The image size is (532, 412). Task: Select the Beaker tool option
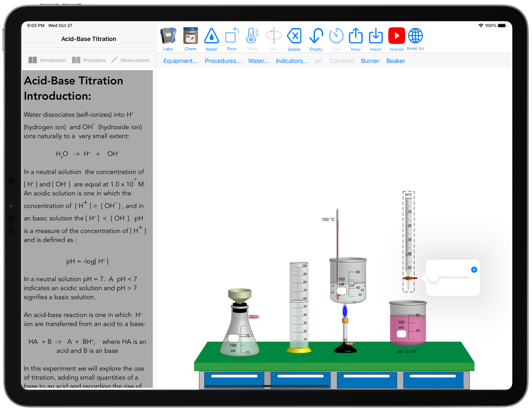point(396,60)
